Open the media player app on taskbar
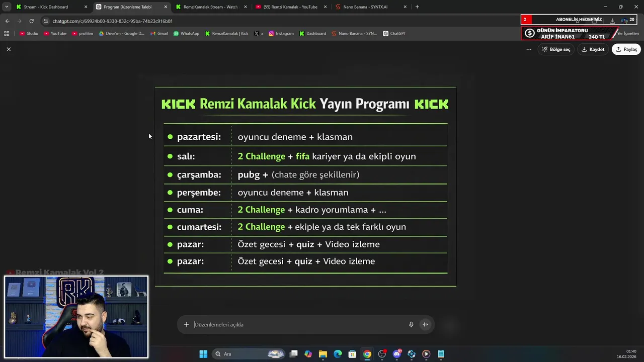 click(x=426, y=354)
